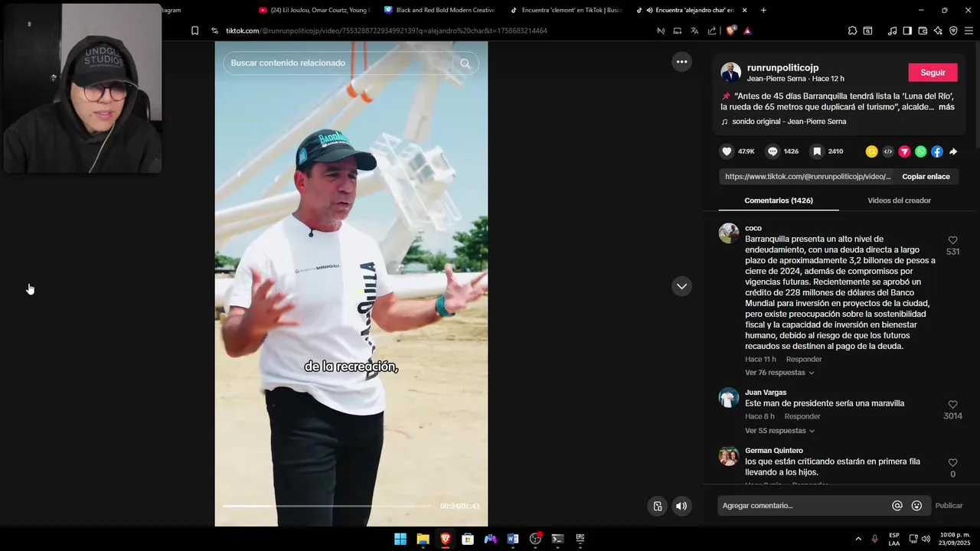This screenshot has height=551, width=980.
Task: Close the Encuentra 'alejandro char' tab
Action: [744, 10]
